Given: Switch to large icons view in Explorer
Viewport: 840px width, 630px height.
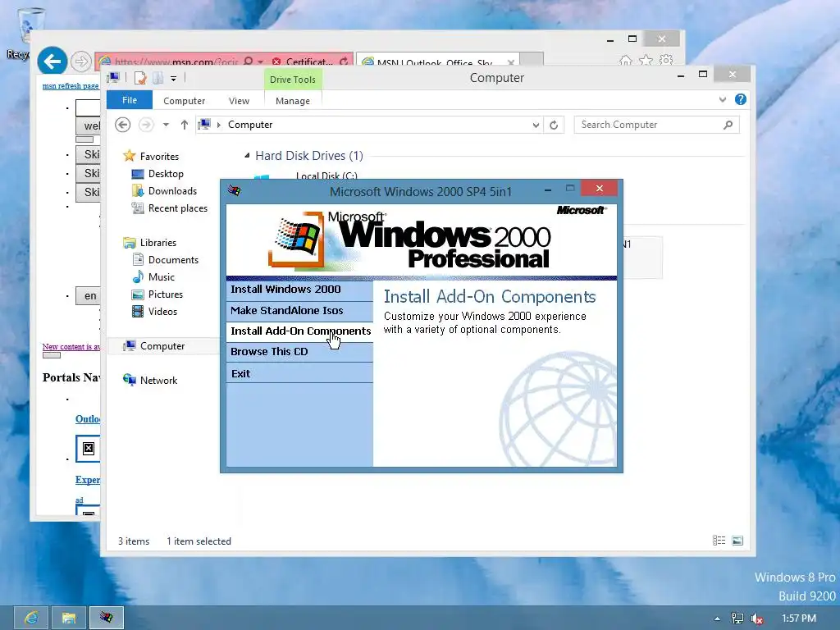Looking at the screenshot, I should 737,541.
